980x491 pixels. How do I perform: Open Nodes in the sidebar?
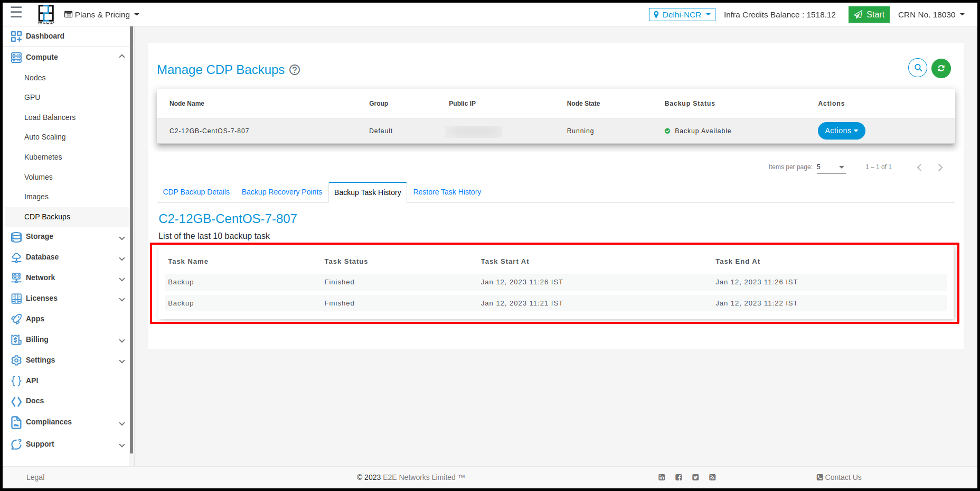point(35,78)
